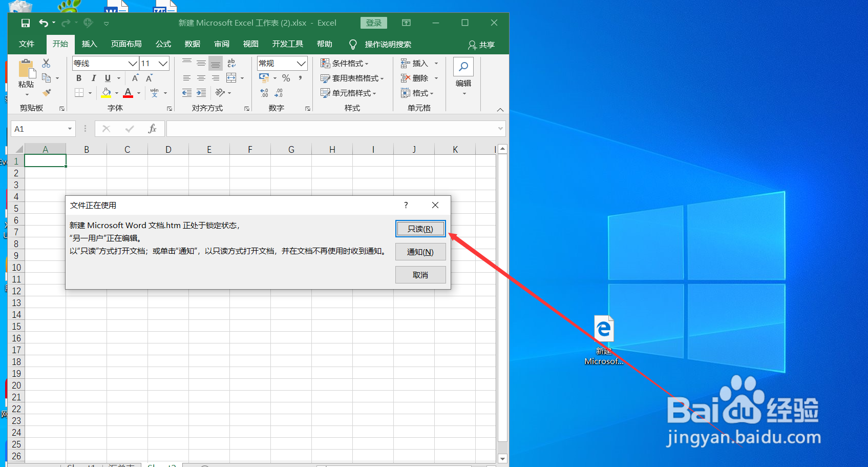Switch to the 插入 ribbon tab
The image size is (868, 467).
(x=89, y=44)
